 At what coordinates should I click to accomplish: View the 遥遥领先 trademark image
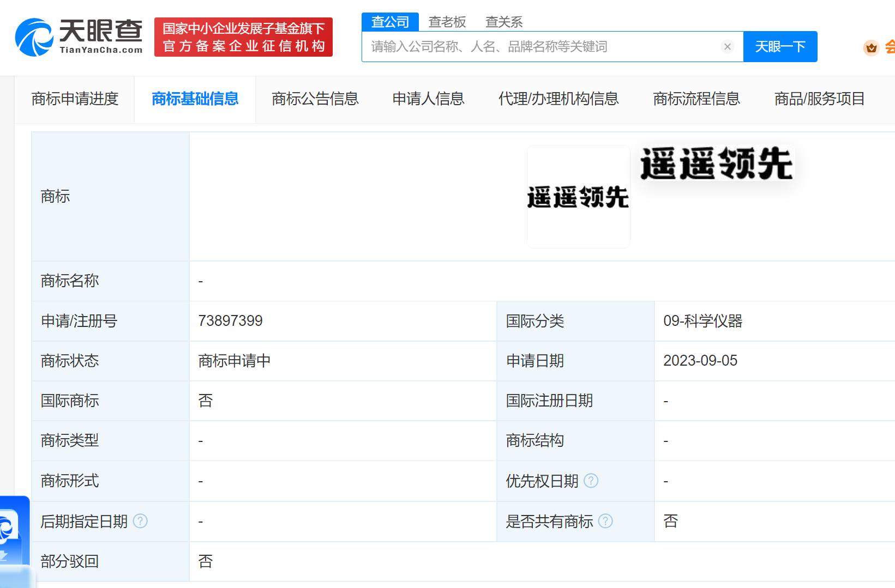coord(578,196)
